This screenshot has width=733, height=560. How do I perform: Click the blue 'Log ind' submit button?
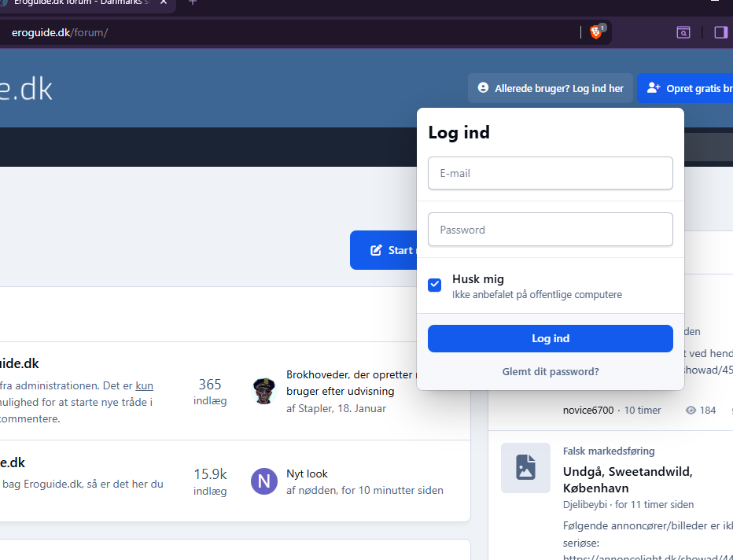[x=551, y=338]
